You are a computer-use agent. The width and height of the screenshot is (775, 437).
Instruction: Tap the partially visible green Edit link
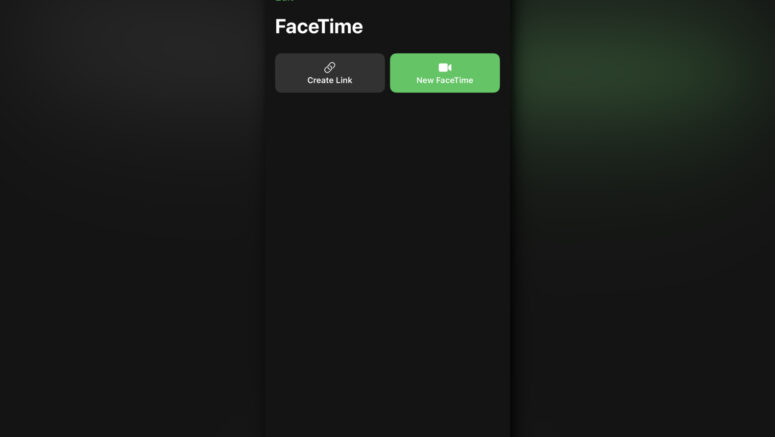pos(284,1)
